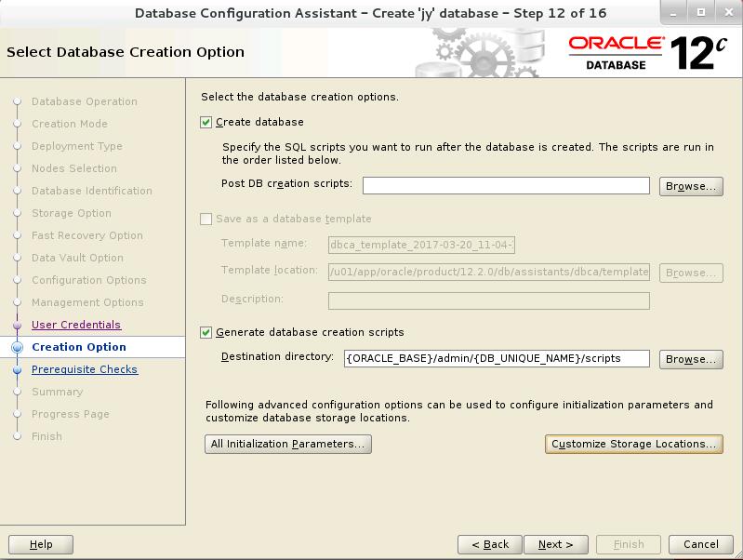
Task: Click Management Options step
Action: point(87,302)
